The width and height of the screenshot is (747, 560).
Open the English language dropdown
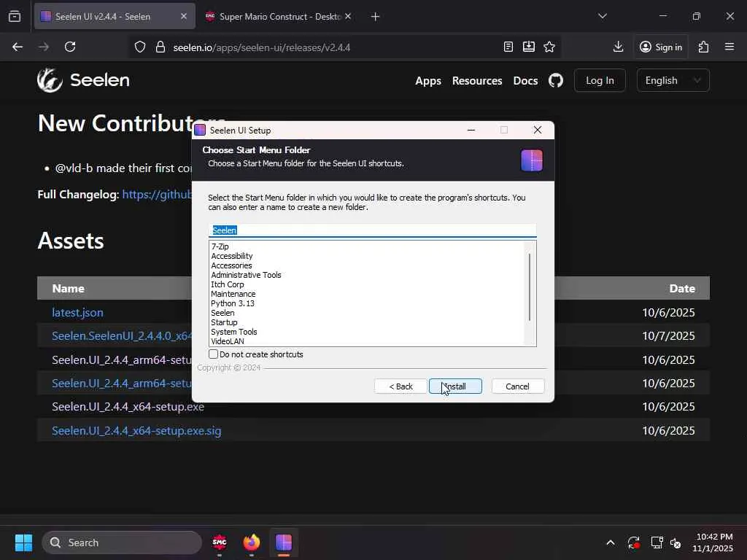point(673,80)
